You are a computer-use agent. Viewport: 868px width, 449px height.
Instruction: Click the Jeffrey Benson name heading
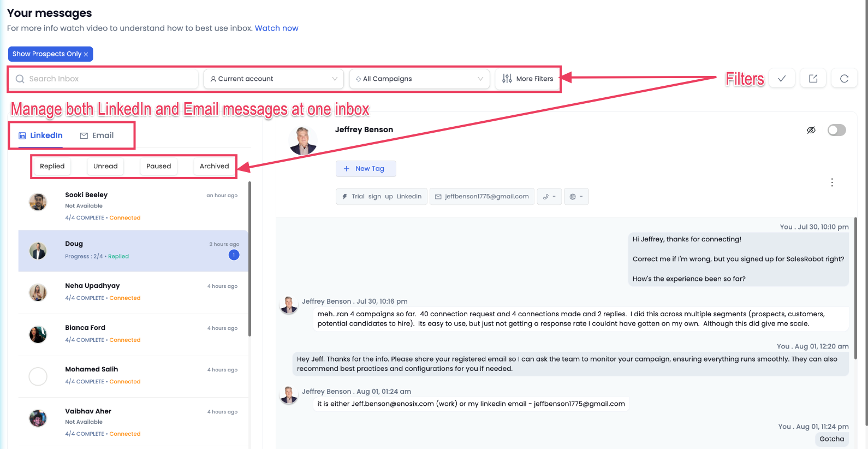point(364,129)
